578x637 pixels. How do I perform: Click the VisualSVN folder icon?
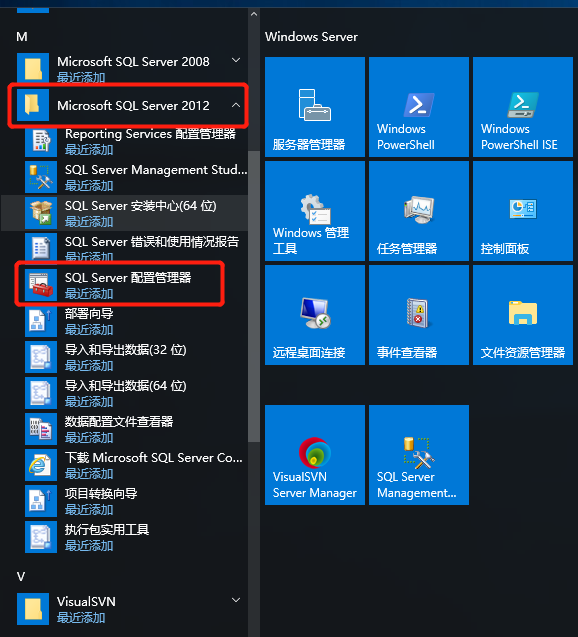click(x=33, y=609)
